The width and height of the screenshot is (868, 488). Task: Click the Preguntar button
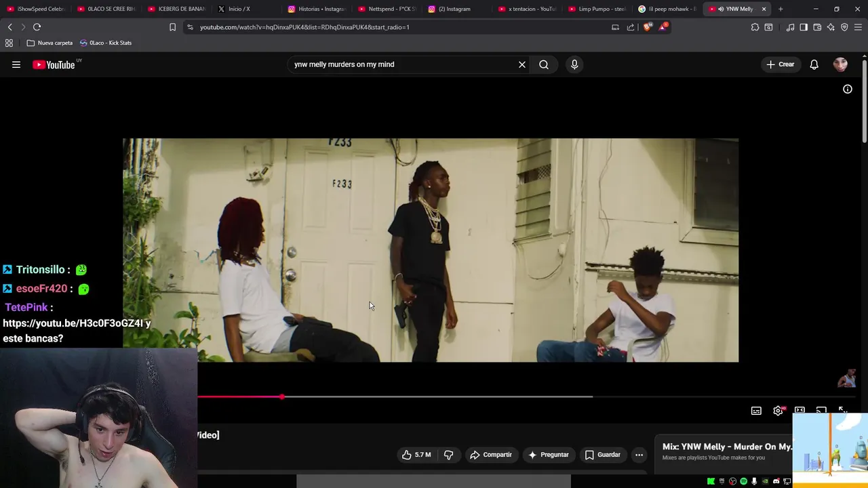pyautogui.click(x=548, y=455)
